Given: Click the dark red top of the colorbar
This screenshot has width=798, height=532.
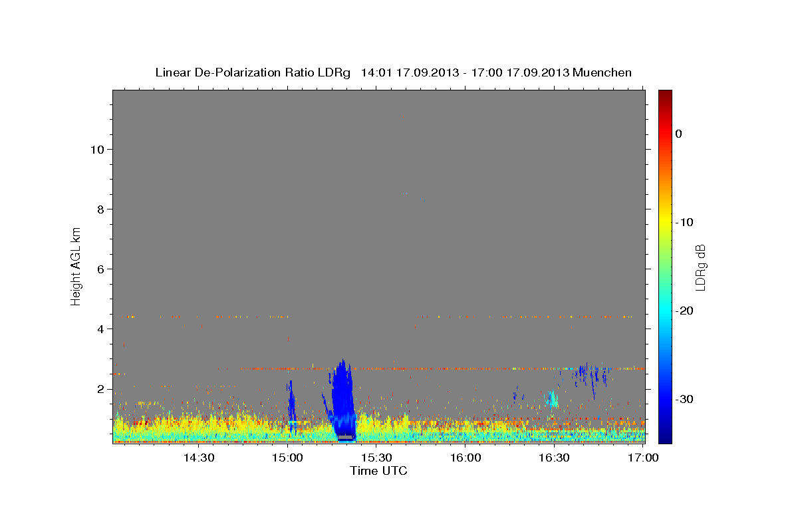Looking at the screenshot, I should (665, 95).
